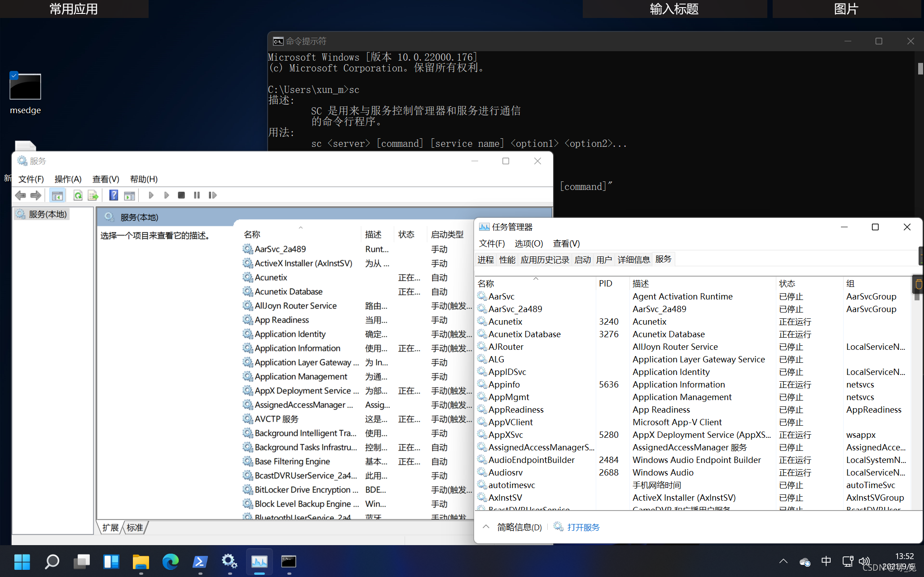Show hidden system tray icons chevron
This screenshot has height=577, width=924.
pos(783,561)
